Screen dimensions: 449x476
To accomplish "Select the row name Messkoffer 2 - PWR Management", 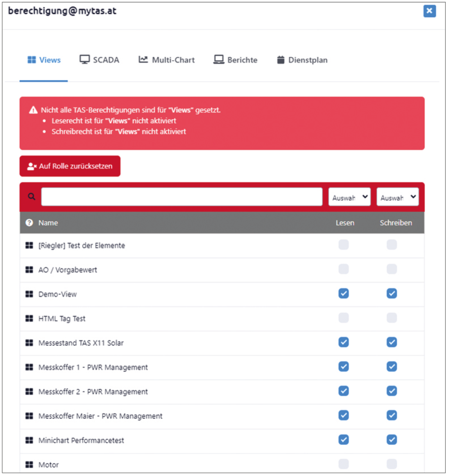I will point(93,392).
